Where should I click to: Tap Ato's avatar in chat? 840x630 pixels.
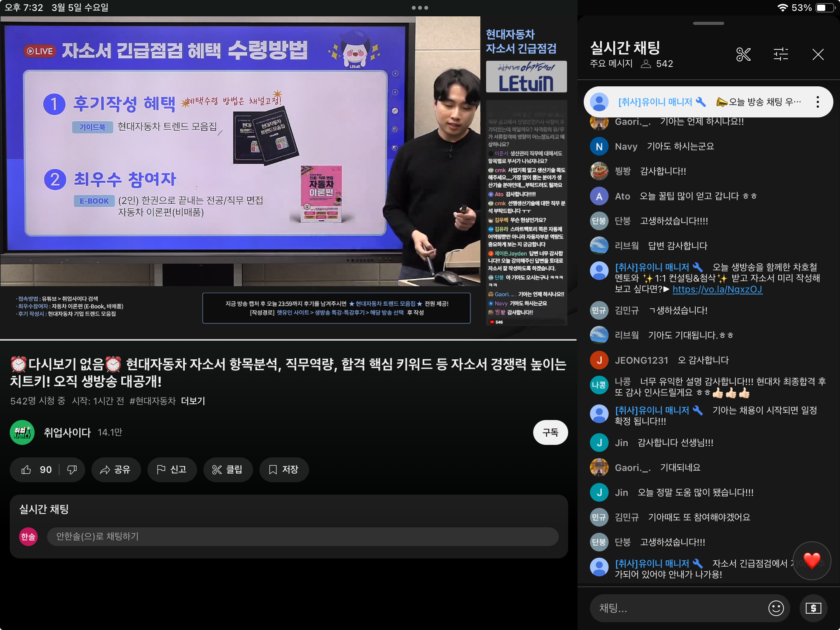click(599, 196)
